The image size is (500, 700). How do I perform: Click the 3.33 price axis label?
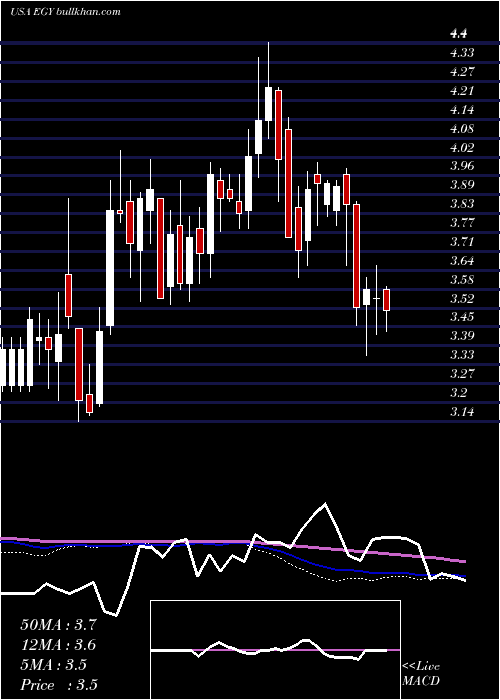point(462,355)
